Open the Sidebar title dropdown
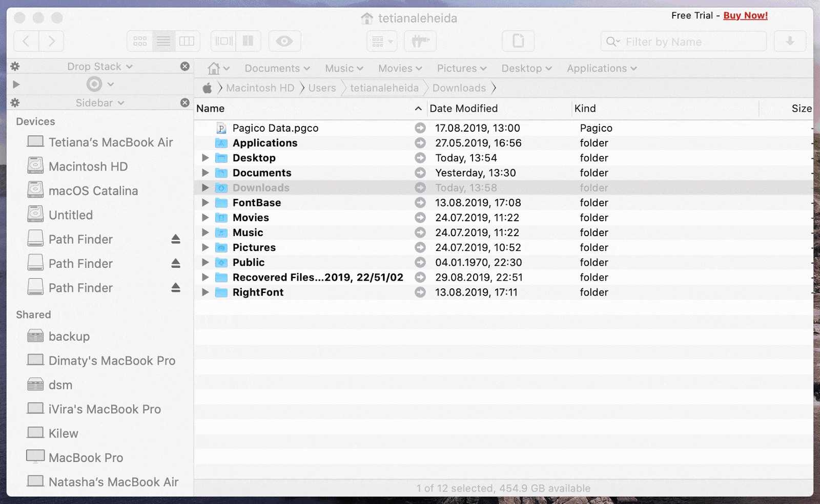820x504 pixels. pos(100,103)
